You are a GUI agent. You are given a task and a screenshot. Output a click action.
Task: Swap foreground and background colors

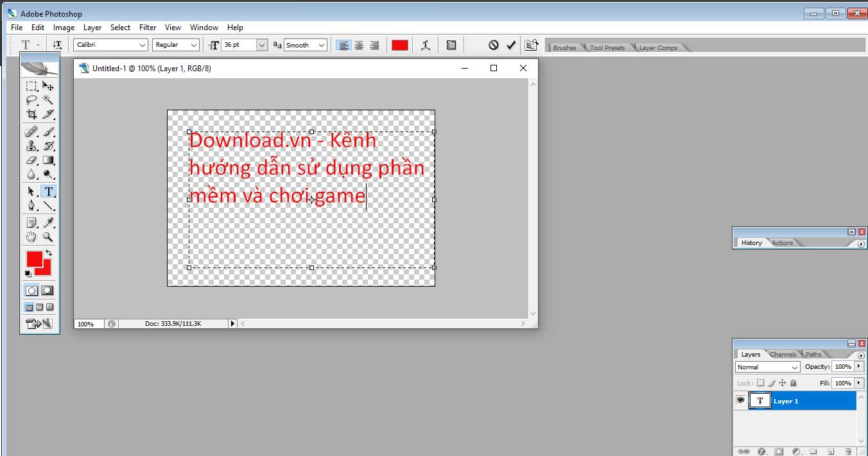[49, 253]
